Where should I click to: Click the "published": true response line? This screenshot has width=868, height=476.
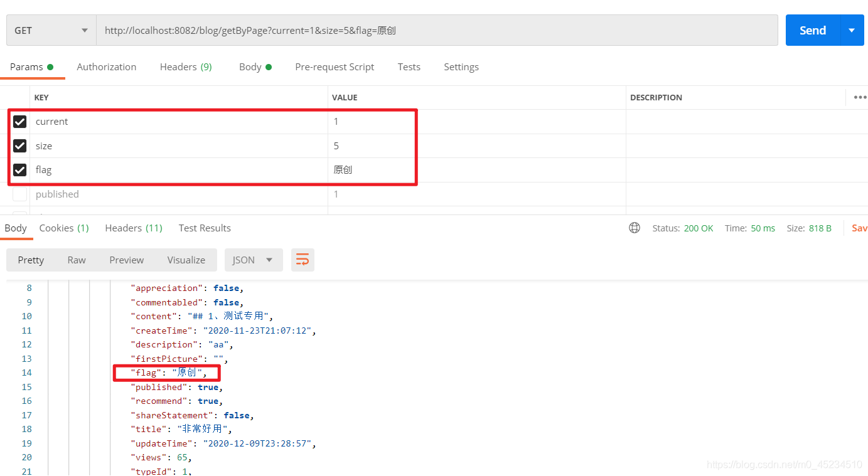click(177, 387)
